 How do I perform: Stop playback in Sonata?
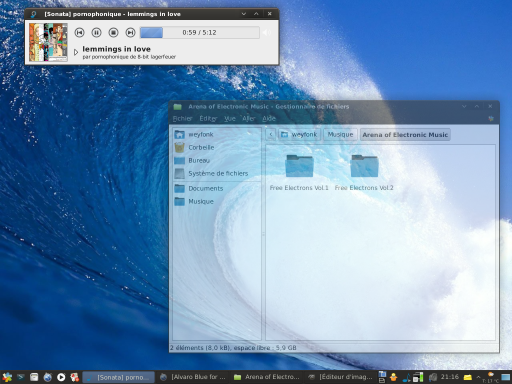click(113, 32)
